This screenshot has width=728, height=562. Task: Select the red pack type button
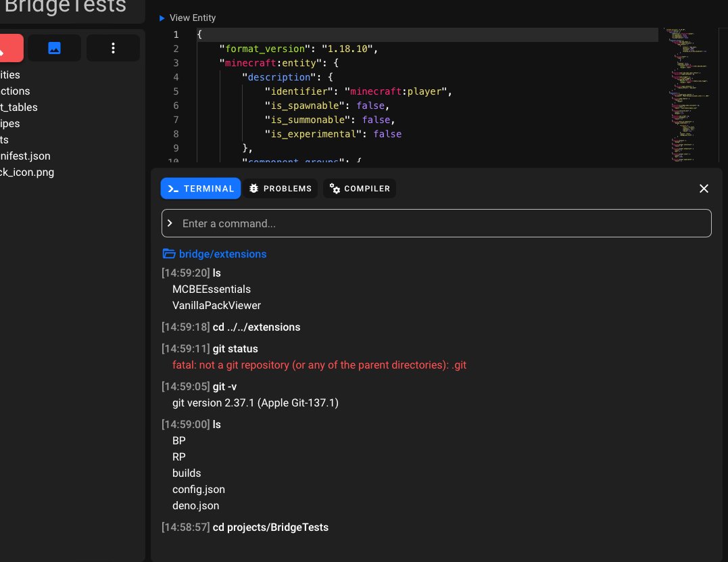point(11,48)
